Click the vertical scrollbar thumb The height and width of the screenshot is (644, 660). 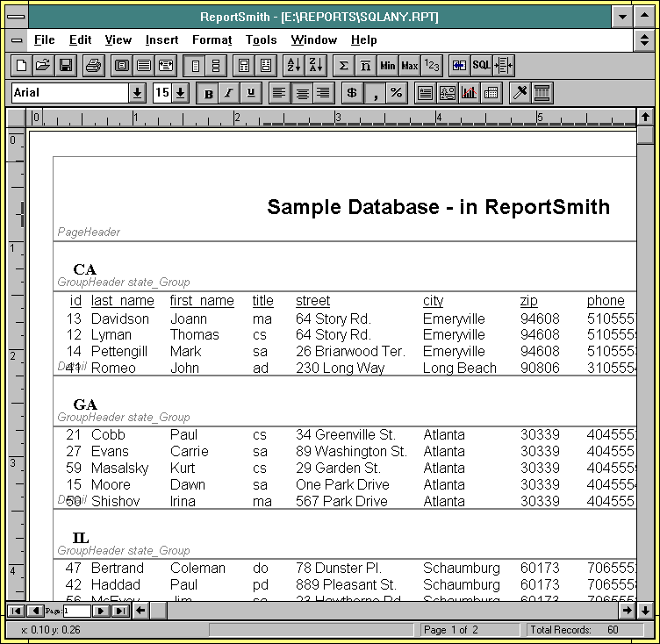point(645,135)
